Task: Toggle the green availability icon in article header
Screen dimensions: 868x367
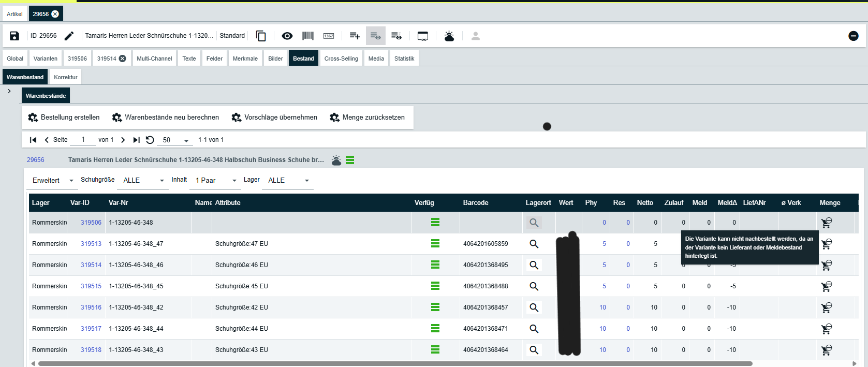Action: click(x=350, y=160)
